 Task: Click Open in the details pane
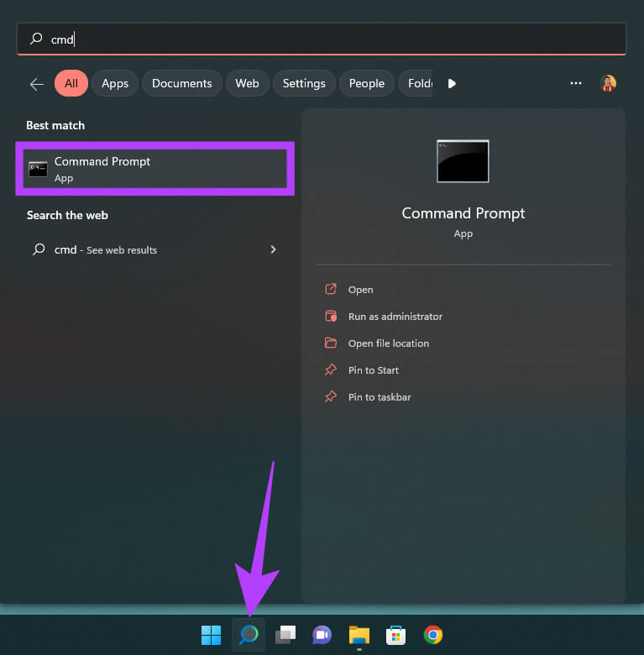coord(360,290)
